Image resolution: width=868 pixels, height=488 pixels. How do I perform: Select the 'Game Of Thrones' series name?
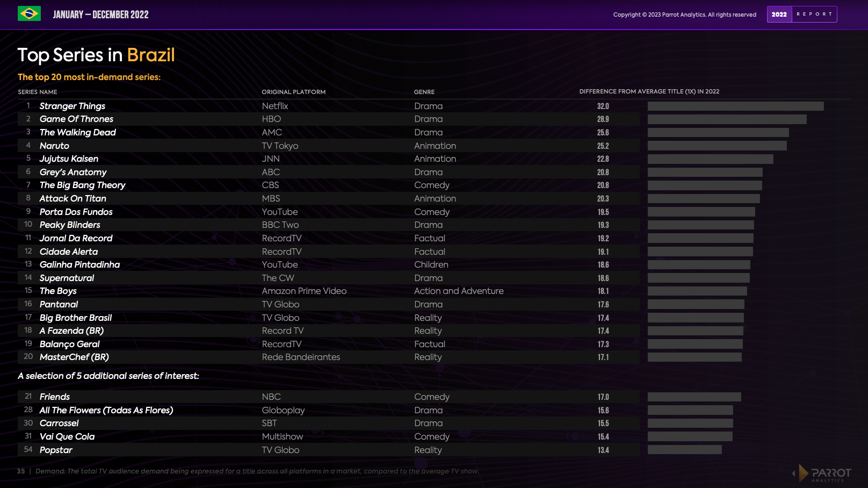click(x=76, y=119)
